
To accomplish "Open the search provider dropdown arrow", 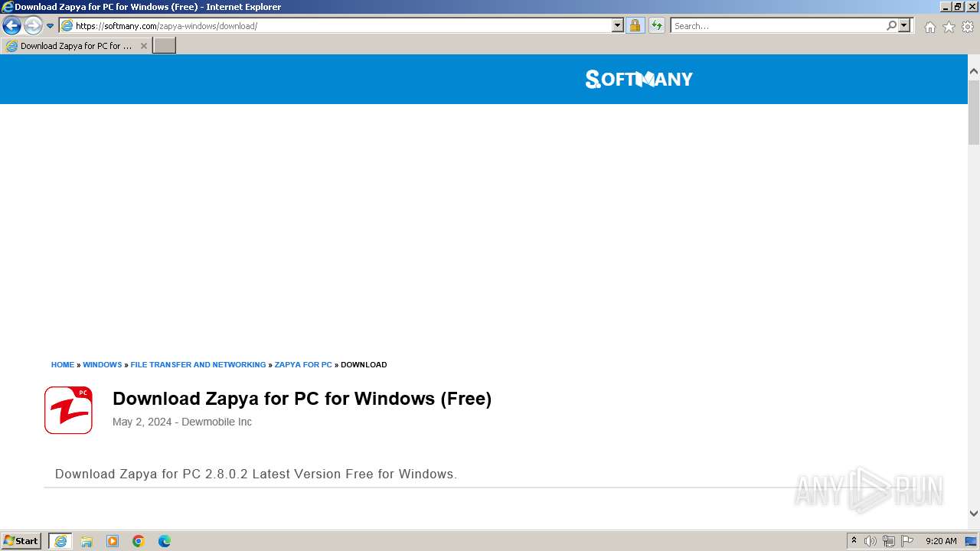I will (904, 25).
